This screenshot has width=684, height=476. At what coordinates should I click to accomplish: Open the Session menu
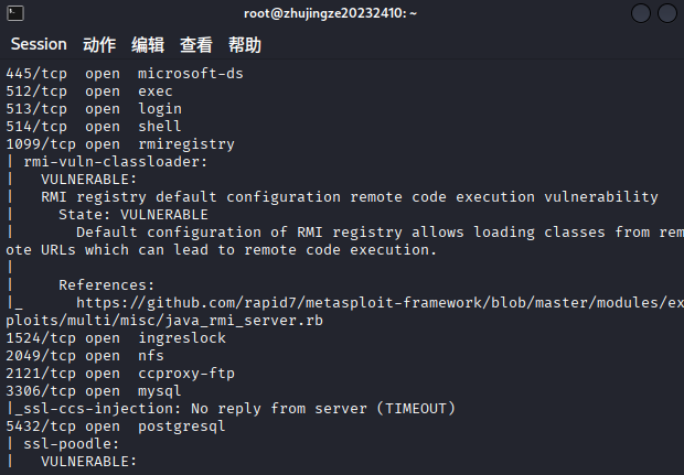(x=38, y=45)
